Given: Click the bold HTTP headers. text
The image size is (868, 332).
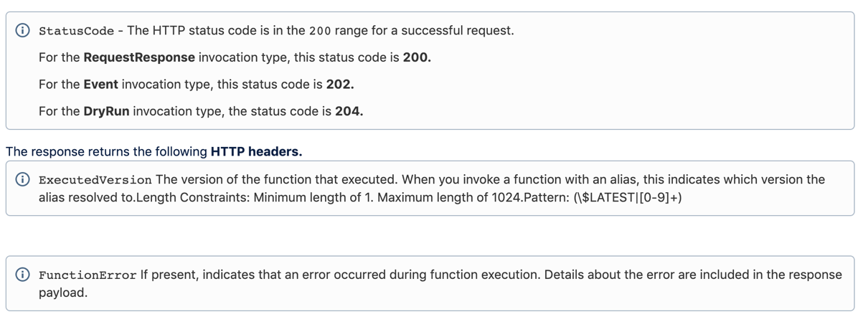Looking at the screenshot, I should coord(256,151).
